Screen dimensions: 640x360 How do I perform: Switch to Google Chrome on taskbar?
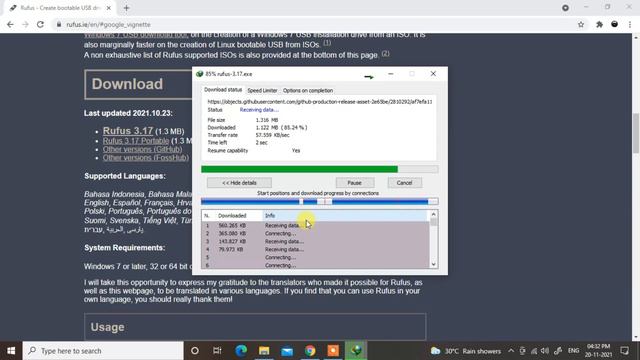(x=310, y=351)
